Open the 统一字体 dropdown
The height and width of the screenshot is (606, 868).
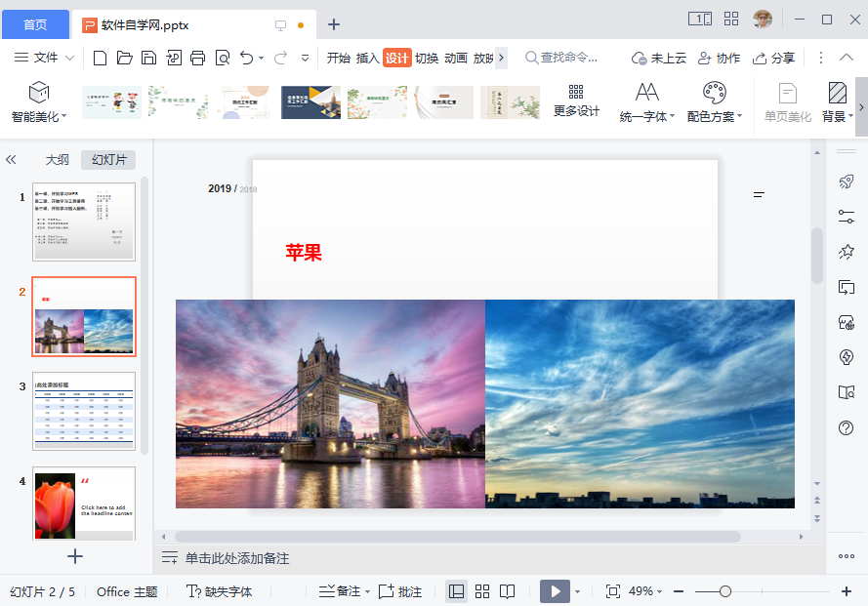point(647,101)
